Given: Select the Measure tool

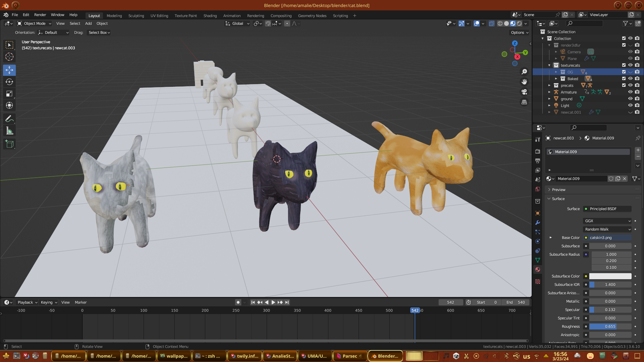Looking at the screenshot, I should pos(9,131).
